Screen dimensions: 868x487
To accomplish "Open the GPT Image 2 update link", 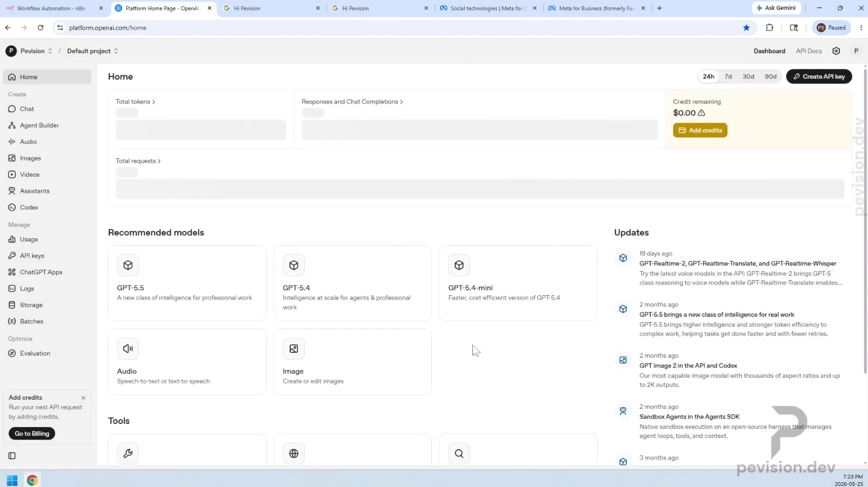I will pos(688,366).
